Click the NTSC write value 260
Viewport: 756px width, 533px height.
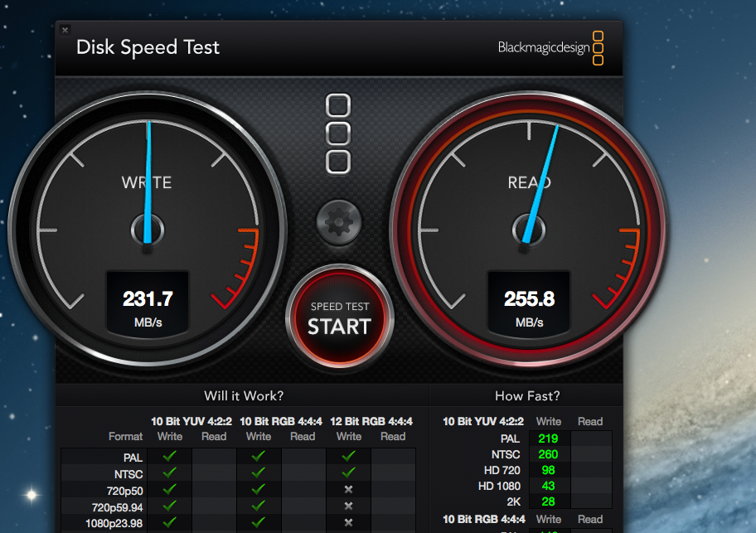click(548, 454)
